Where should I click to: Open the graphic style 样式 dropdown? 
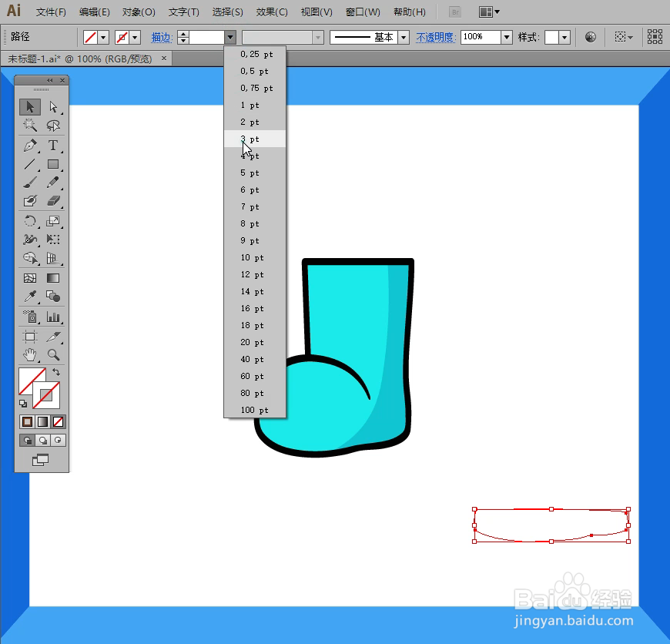click(564, 38)
